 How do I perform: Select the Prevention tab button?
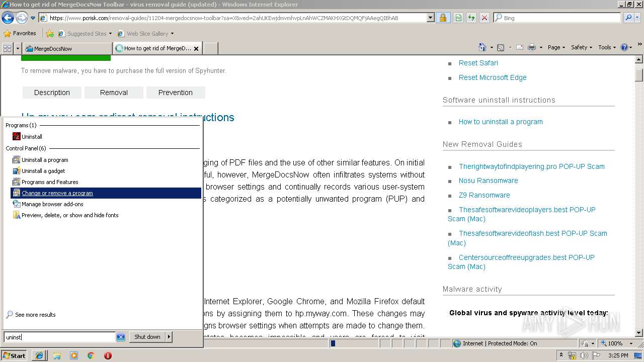pyautogui.click(x=176, y=93)
